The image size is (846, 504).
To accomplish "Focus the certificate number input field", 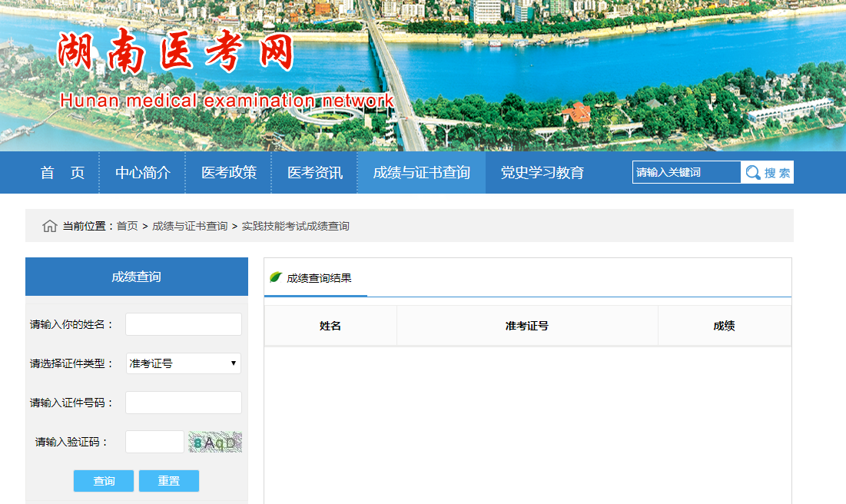I will (x=184, y=403).
